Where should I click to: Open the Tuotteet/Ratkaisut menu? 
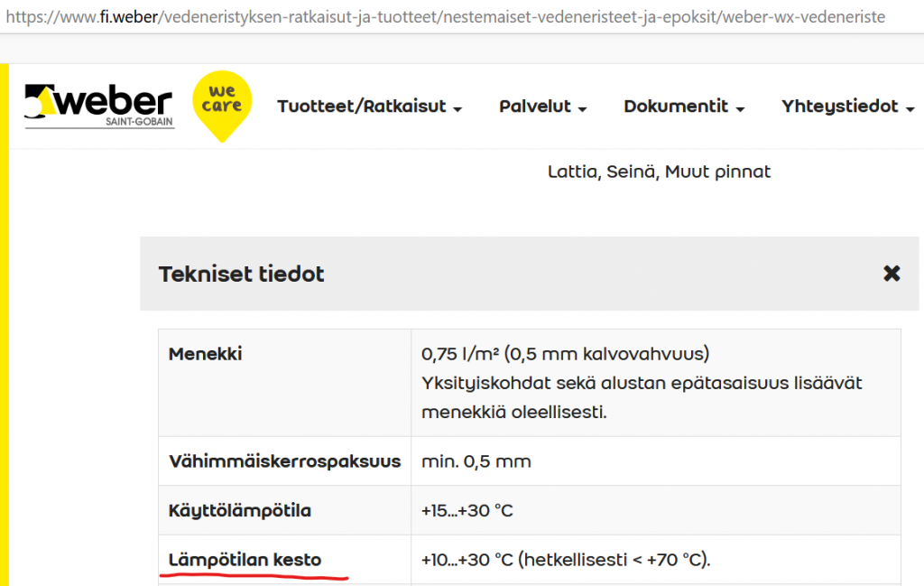click(x=361, y=107)
